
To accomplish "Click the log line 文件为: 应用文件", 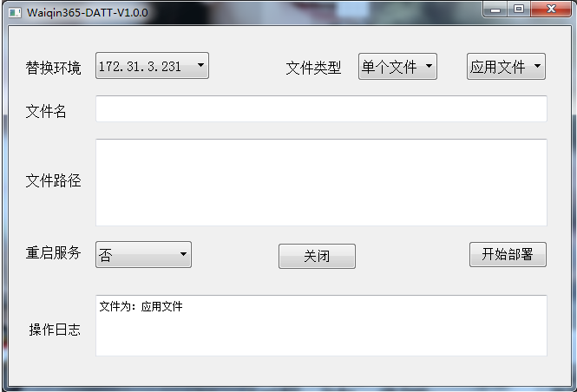I will [x=141, y=306].
